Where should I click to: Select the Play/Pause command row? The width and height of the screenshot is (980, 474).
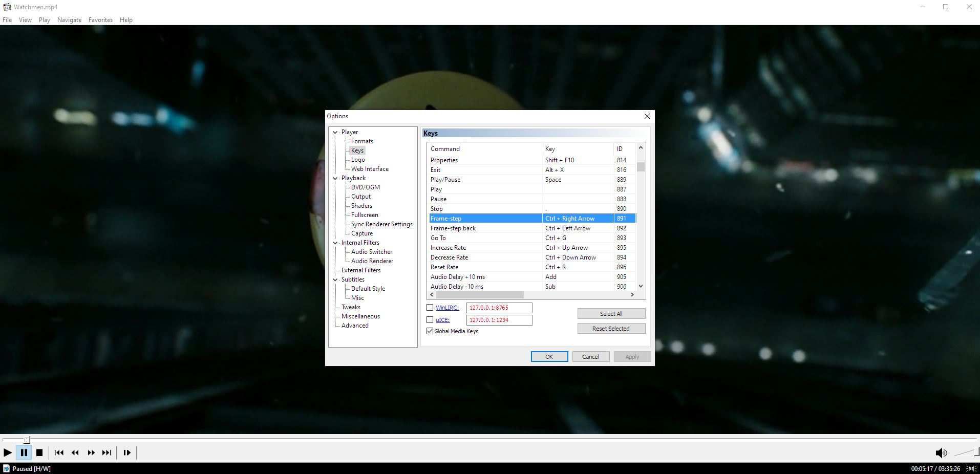(x=532, y=180)
